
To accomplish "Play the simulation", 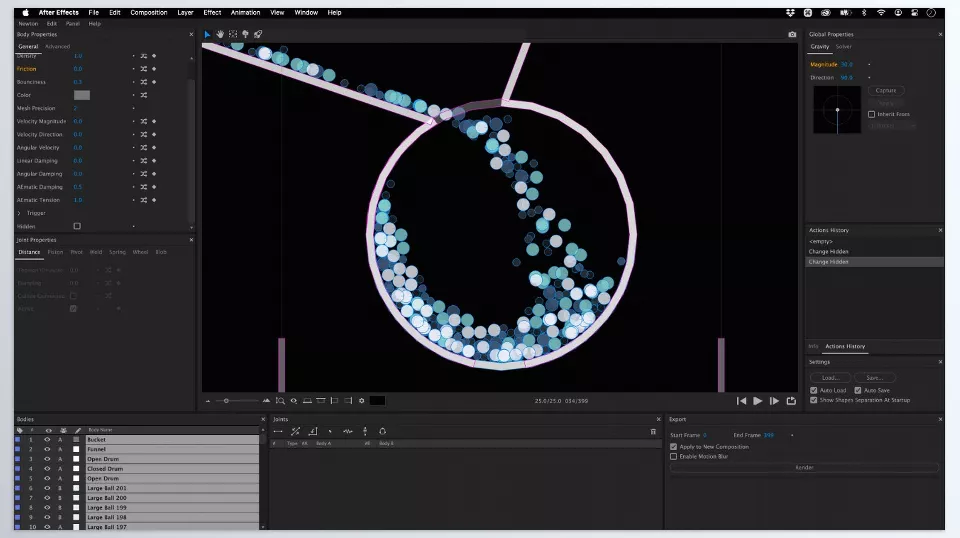I will pyautogui.click(x=758, y=401).
